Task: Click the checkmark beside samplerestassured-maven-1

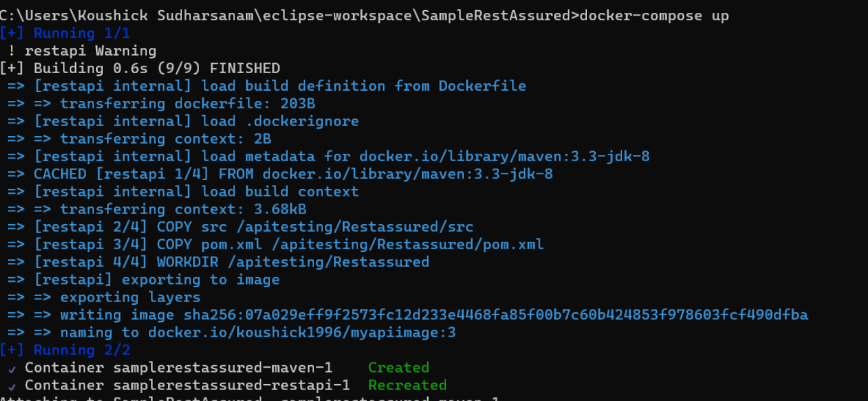Action: 12,368
